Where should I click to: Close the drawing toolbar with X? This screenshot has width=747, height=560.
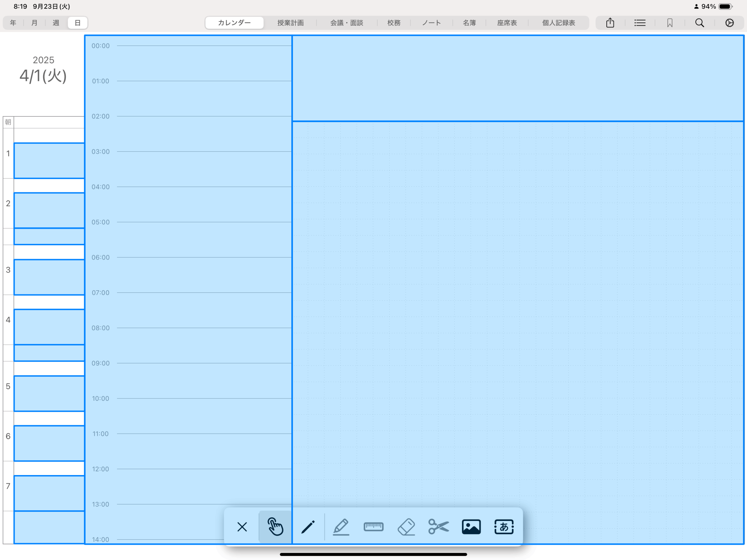(x=242, y=526)
